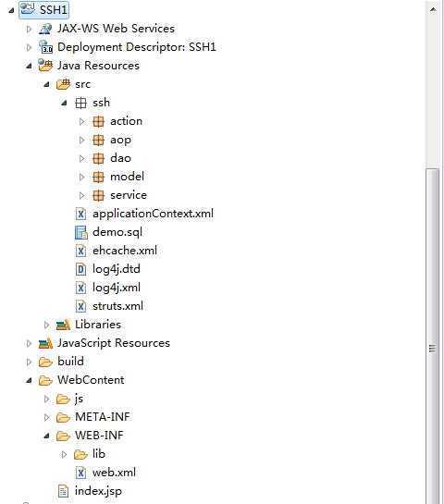Expand the aop package
Viewport: 444px width, 504px height.
82,140
